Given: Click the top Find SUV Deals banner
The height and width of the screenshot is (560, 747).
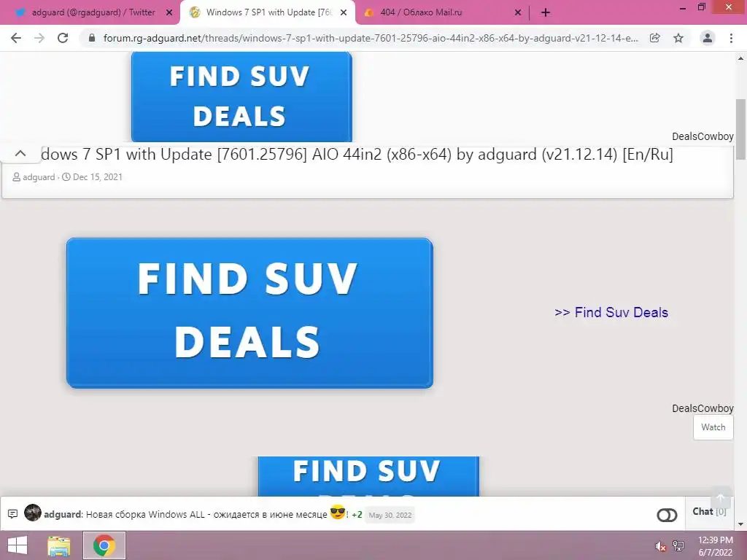Looking at the screenshot, I should pos(241,97).
